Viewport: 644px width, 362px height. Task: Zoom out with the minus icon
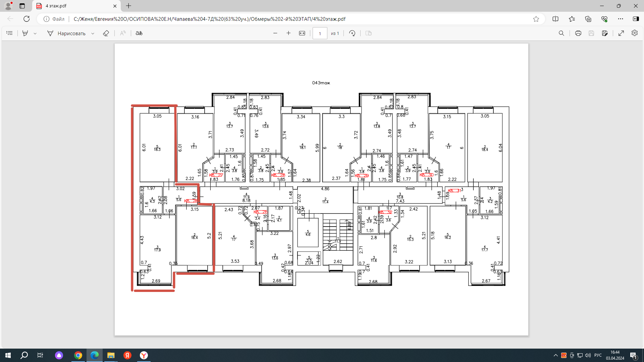point(275,33)
